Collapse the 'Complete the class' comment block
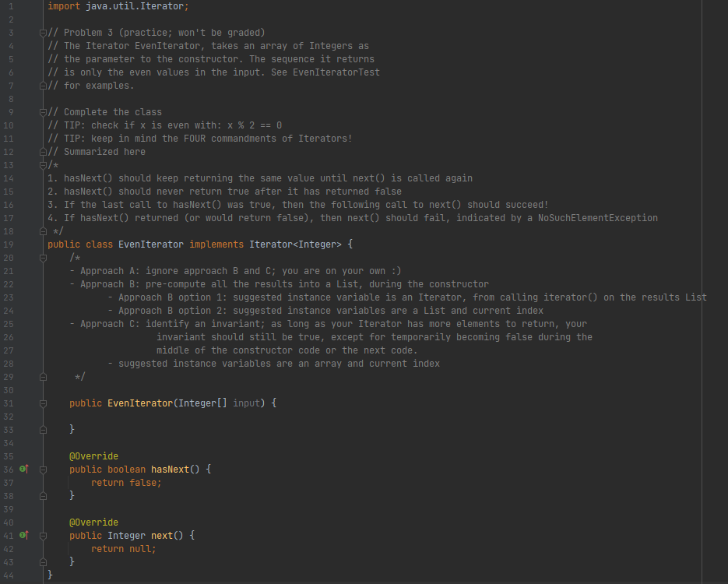 pos(43,111)
